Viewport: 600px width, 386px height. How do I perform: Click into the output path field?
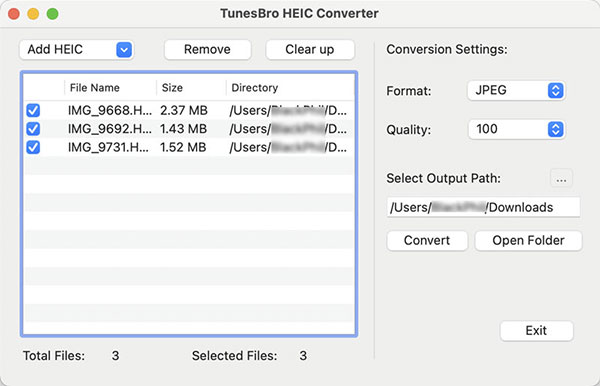coord(483,207)
